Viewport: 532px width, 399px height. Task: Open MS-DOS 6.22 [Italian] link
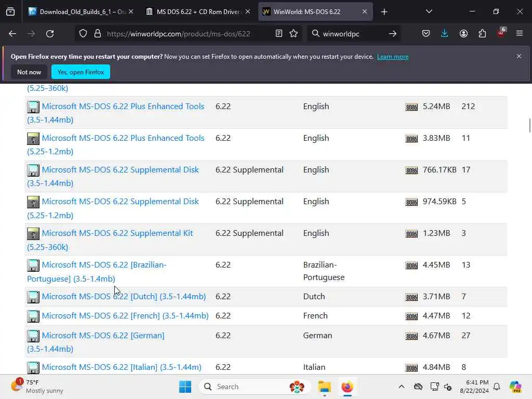[122, 367]
